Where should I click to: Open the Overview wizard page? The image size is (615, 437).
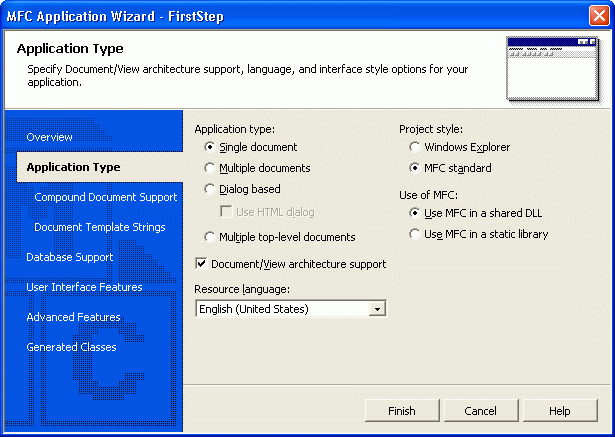[x=49, y=137]
